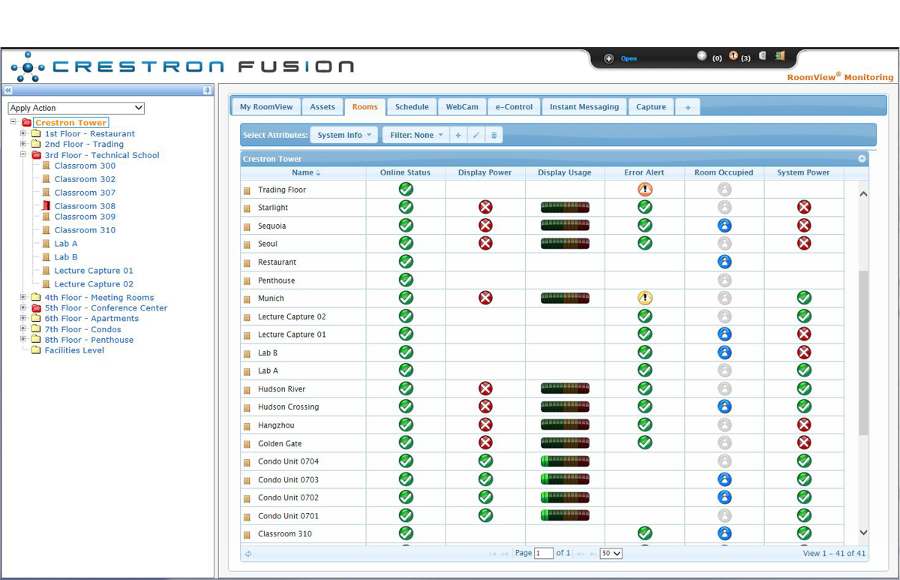Viewport: 900px width, 580px height.
Task: Switch to the Capture tab
Action: point(651,107)
